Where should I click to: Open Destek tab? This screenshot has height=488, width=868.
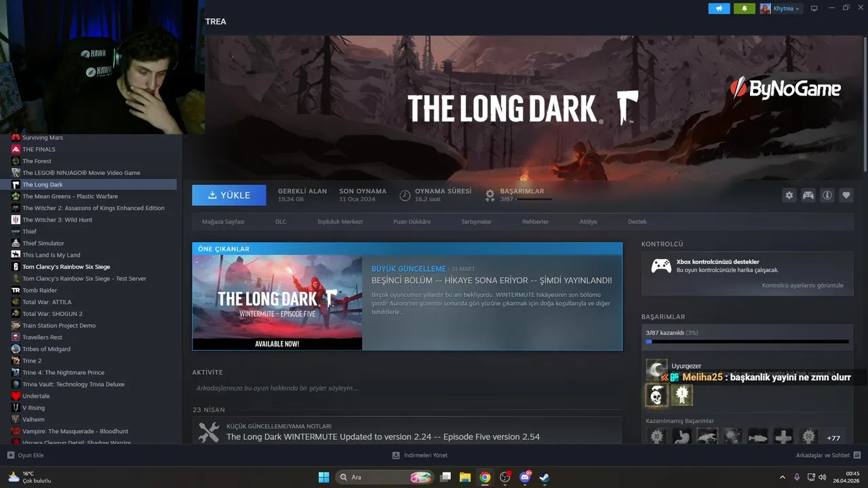pos(637,222)
